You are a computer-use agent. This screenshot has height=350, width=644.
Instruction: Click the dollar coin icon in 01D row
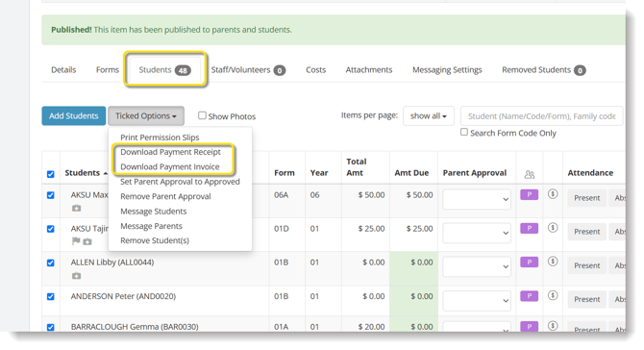pos(553,227)
